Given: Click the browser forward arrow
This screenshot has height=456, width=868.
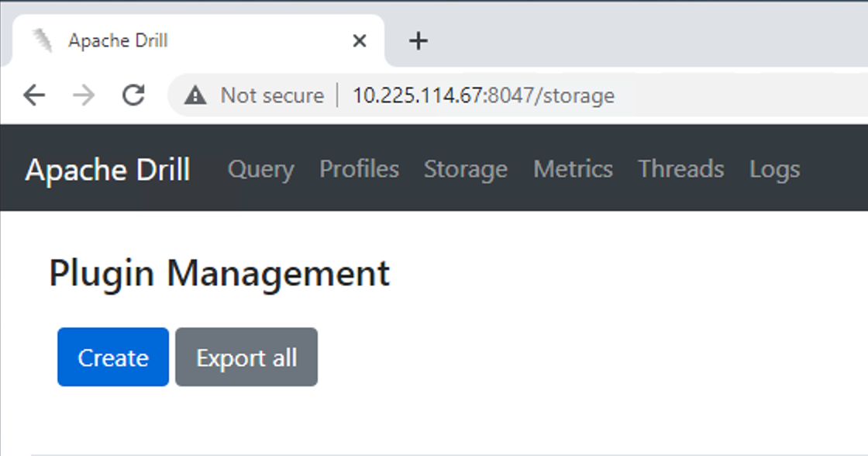Looking at the screenshot, I should coord(84,95).
